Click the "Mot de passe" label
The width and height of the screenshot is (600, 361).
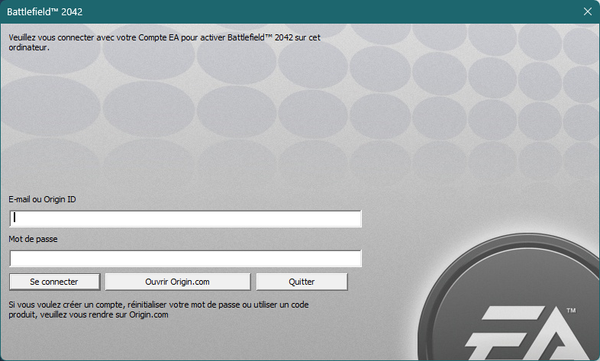coord(33,239)
